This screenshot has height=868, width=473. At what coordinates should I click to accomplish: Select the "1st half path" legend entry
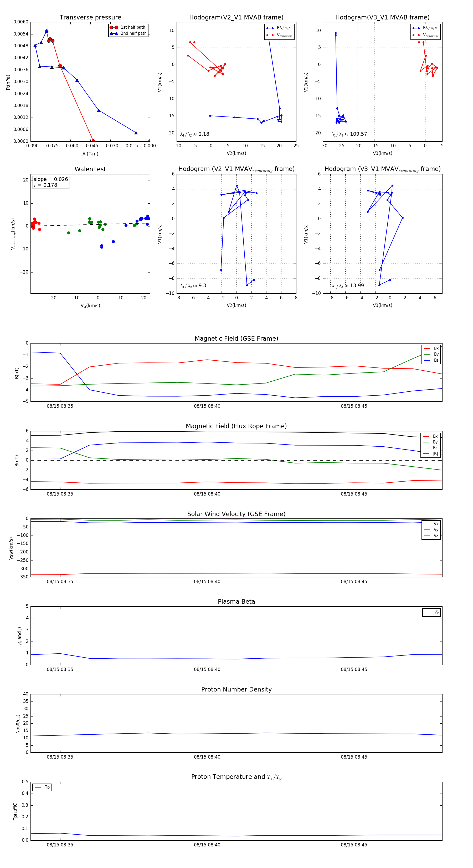coord(128,27)
